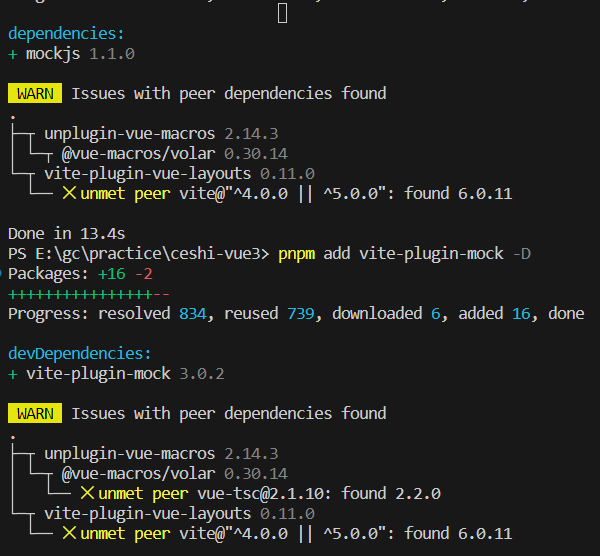Image resolution: width=600 pixels, height=556 pixels.
Task: Click the WARN badge following the mockjs install
Action: [x=35, y=93]
